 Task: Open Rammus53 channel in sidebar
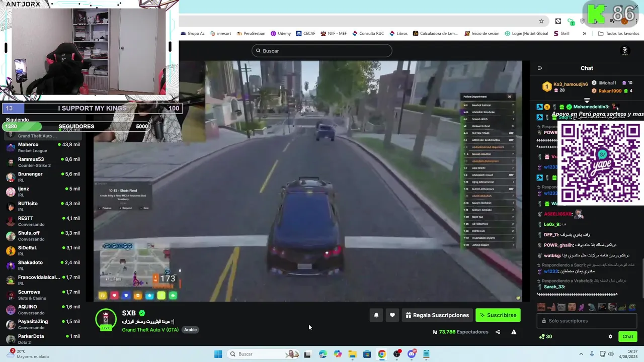coord(43,162)
